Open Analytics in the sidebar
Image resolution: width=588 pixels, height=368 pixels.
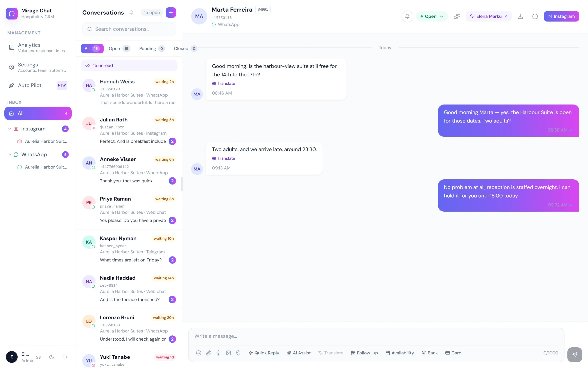pos(38,47)
